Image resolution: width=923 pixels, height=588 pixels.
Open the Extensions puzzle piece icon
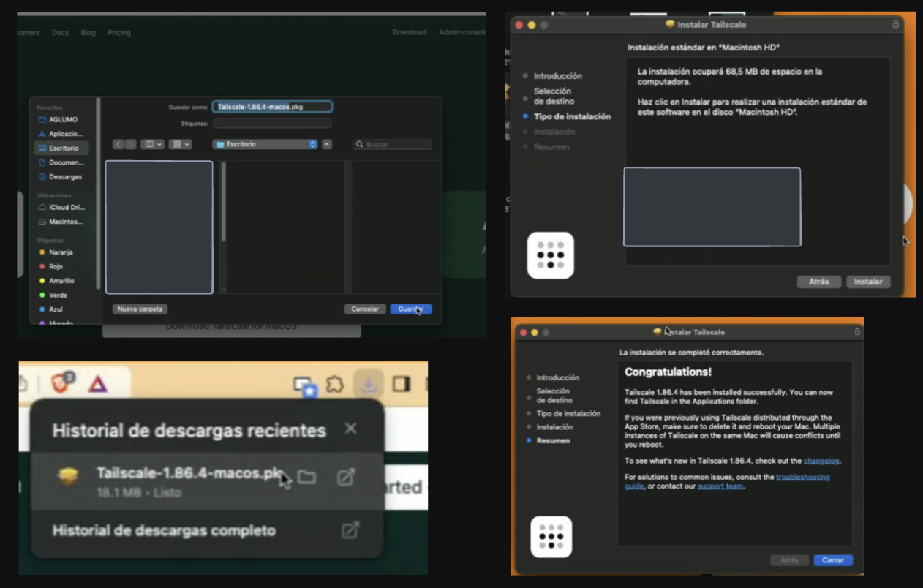(x=335, y=384)
